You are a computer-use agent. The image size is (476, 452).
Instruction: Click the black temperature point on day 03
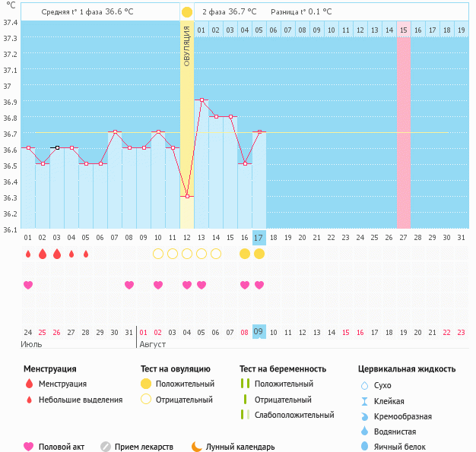(x=57, y=147)
